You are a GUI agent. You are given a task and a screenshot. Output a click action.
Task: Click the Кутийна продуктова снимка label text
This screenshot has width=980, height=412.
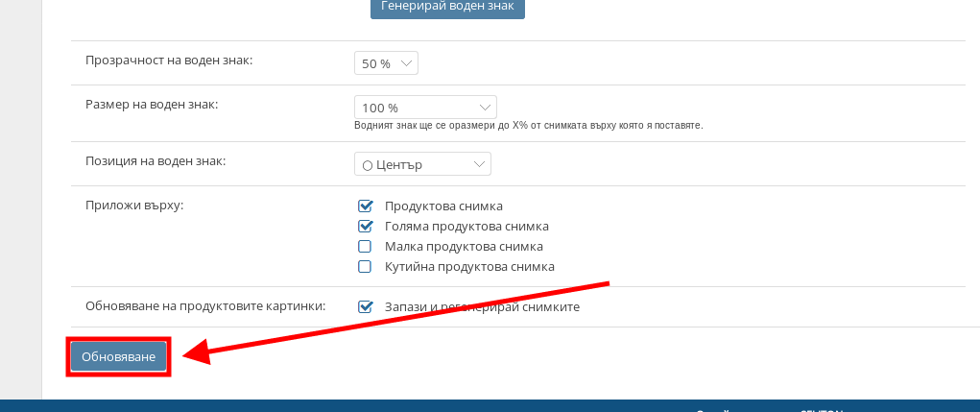469,267
